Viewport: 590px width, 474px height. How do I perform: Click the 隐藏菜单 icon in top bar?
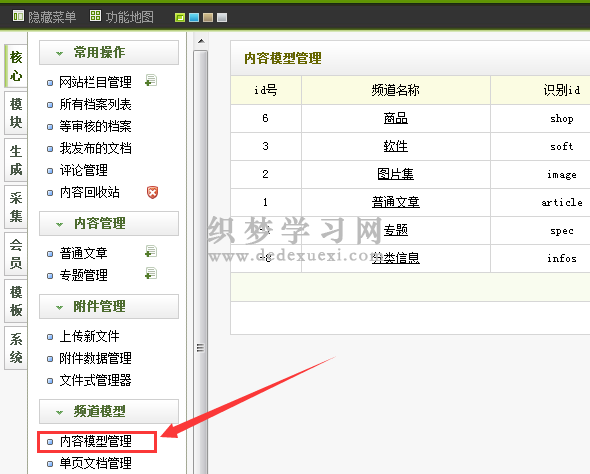pos(18,16)
